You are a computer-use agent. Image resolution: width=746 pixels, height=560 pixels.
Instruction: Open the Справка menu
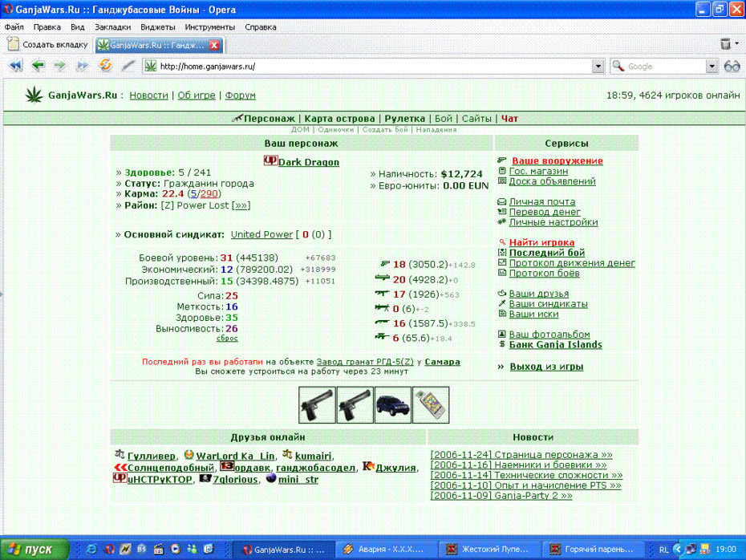tap(260, 27)
